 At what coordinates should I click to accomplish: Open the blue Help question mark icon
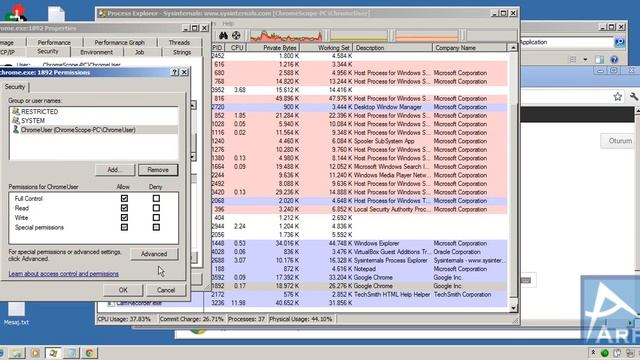614,60
